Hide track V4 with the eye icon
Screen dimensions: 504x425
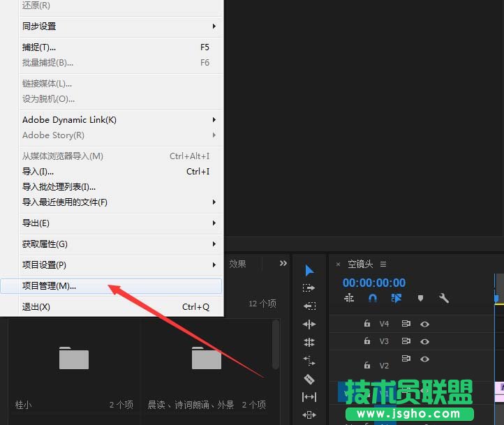pos(424,324)
